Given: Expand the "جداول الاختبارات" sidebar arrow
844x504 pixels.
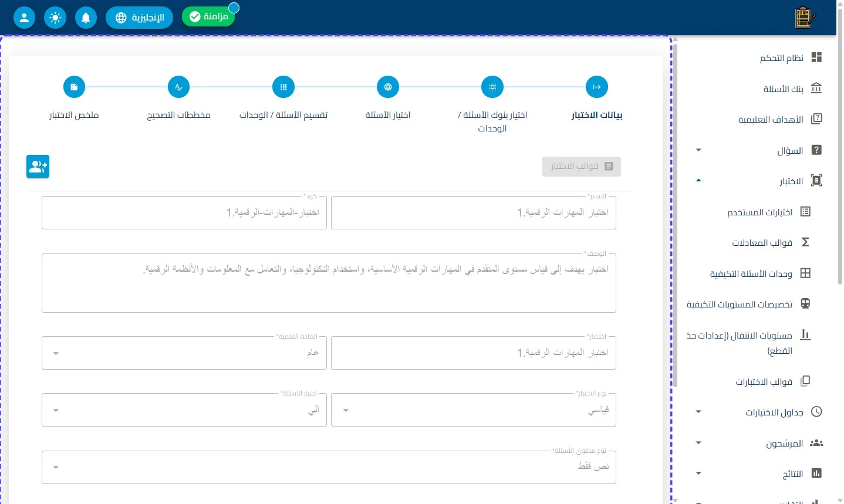Looking at the screenshot, I should (x=698, y=412).
